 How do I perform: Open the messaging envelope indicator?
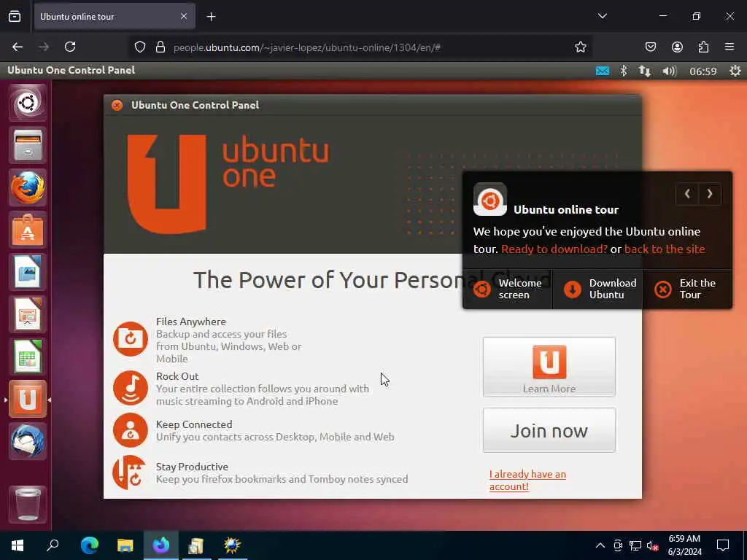coord(602,71)
